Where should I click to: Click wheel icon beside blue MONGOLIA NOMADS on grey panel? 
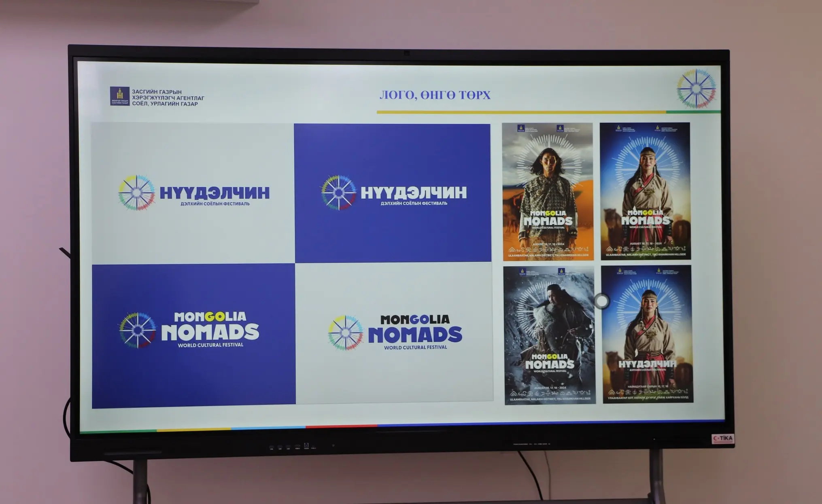[x=345, y=333]
